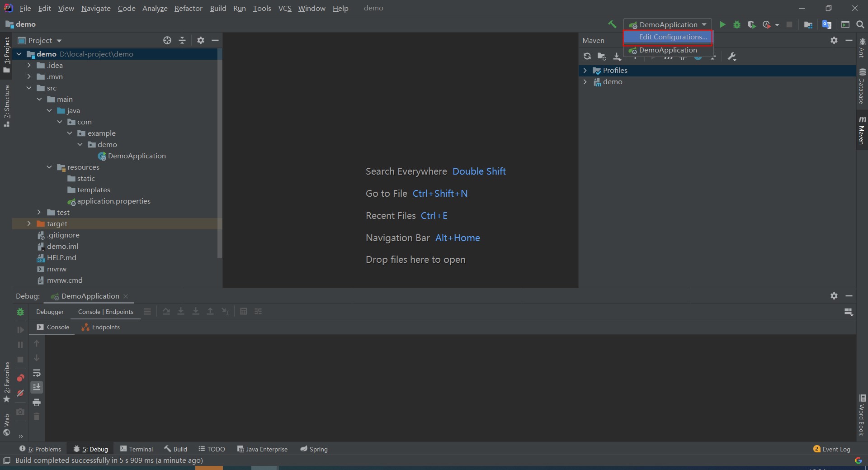Open the DemoApplication run configuration dropdown

[x=667, y=24]
